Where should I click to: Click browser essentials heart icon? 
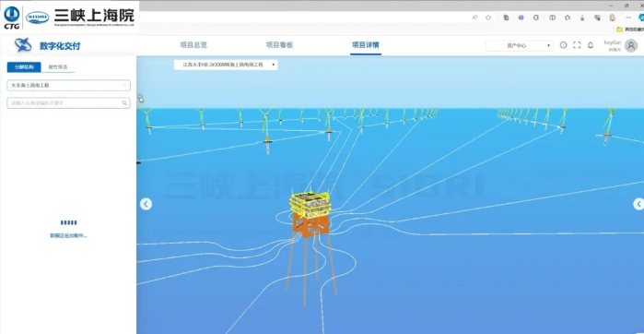597,18
